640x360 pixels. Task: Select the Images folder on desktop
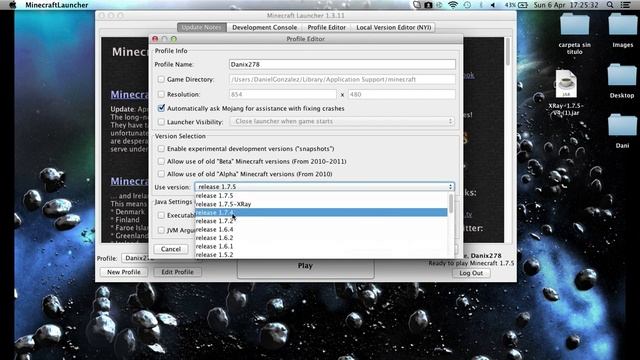622,31
